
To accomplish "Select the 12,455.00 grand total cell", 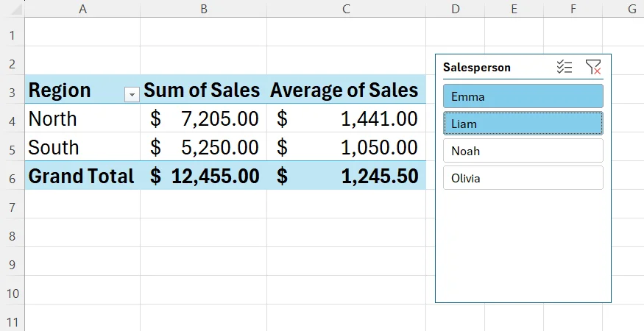I will click(203, 176).
